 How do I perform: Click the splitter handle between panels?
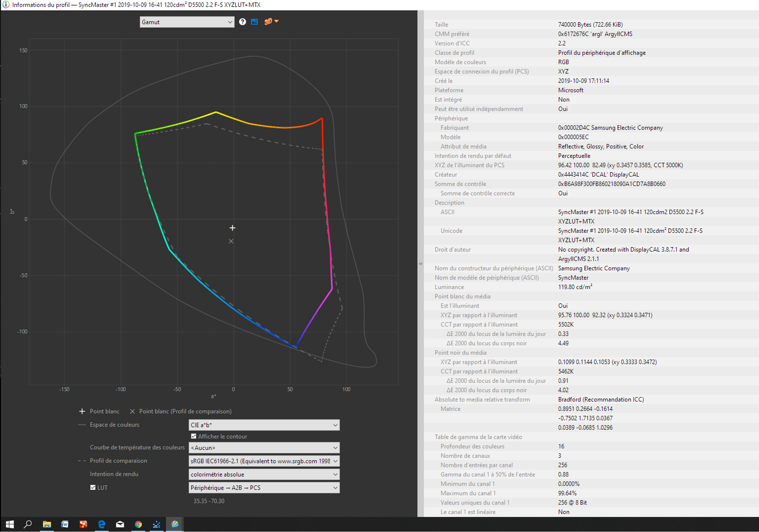coord(421,263)
